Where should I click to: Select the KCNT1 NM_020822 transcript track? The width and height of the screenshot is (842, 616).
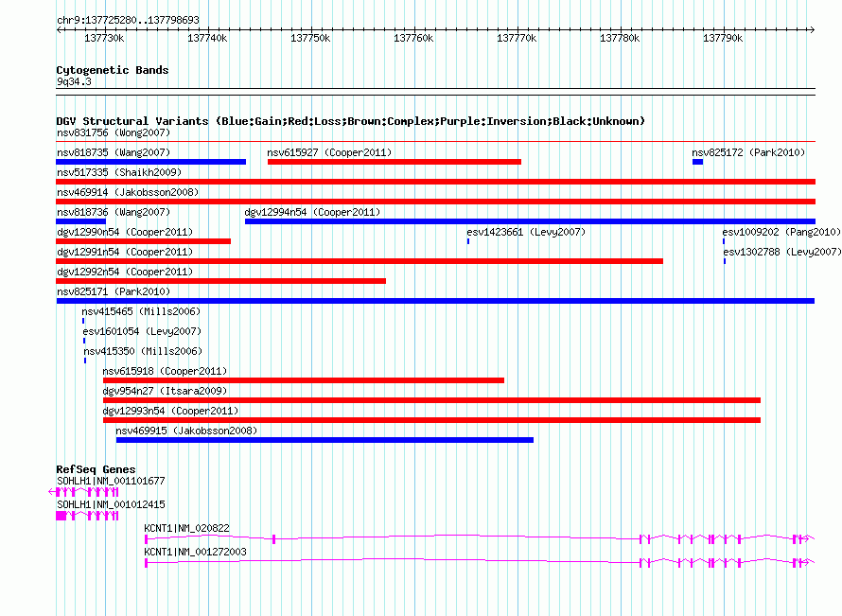click(480, 538)
